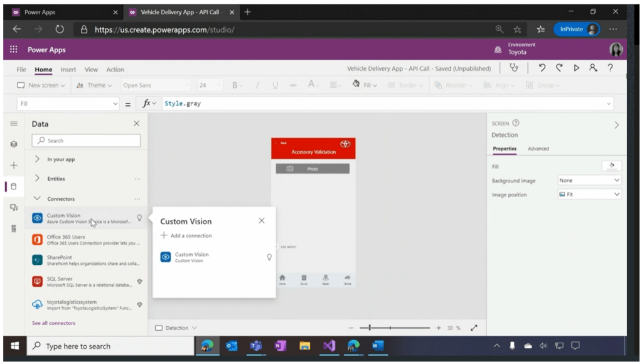This screenshot has width=642, height=364.
Task: Open Microsoft Teams from the taskbar
Action: [x=256, y=346]
